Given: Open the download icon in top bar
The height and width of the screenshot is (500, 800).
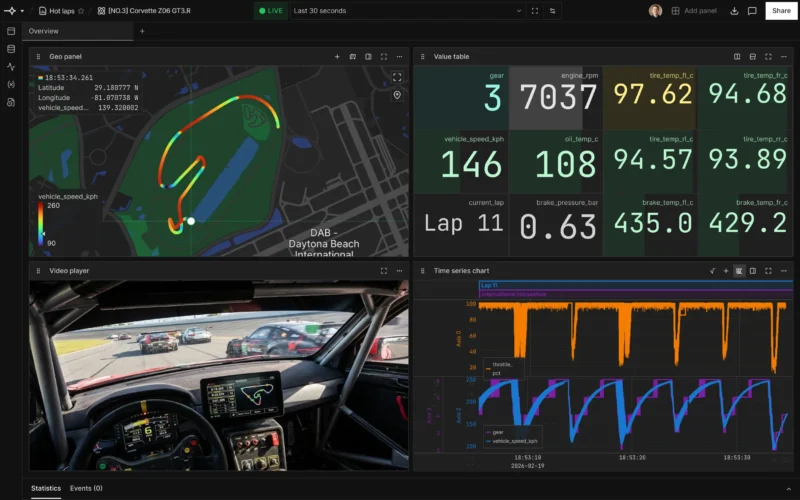Looking at the screenshot, I should coord(735,11).
